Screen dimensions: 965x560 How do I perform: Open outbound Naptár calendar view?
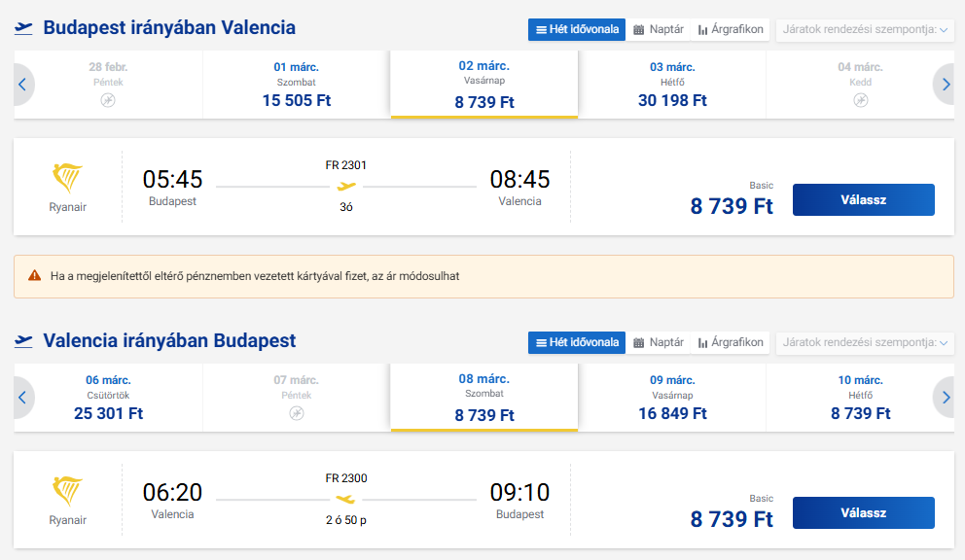[x=659, y=29]
